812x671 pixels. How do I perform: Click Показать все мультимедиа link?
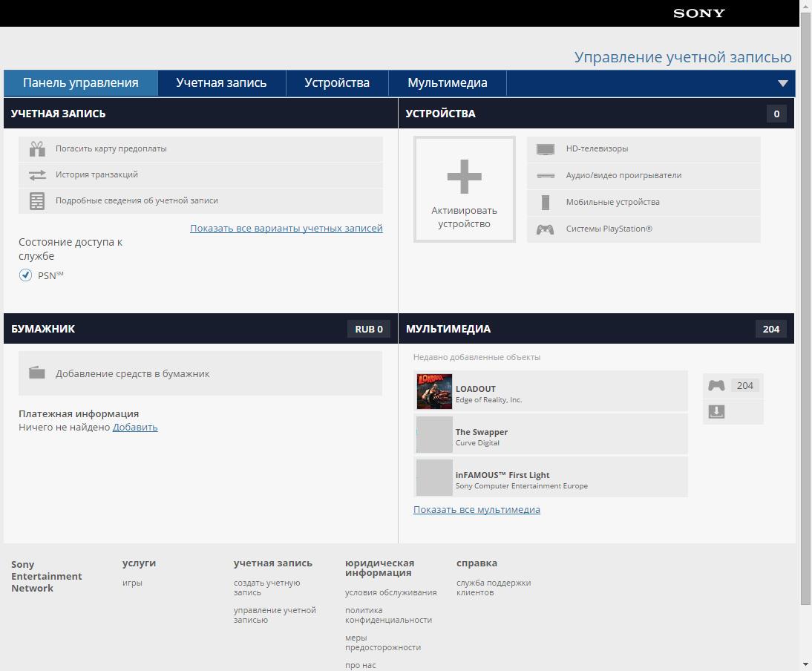tap(477, 509)
